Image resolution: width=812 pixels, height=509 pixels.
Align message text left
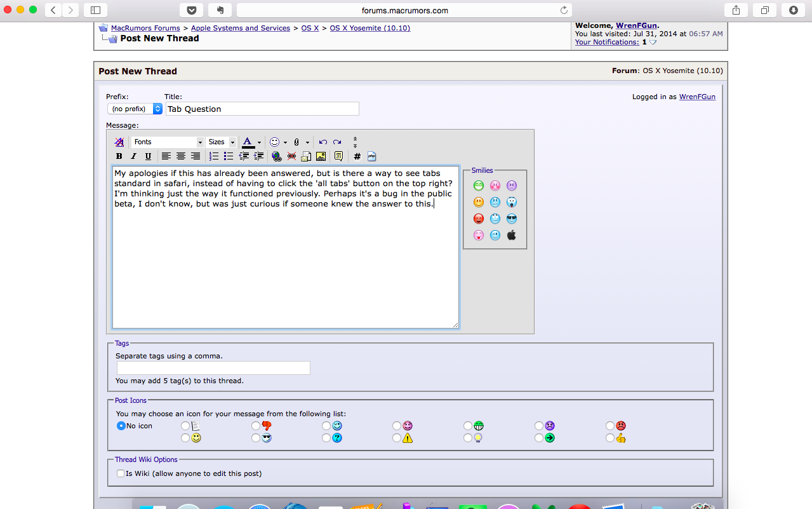point(166,156)
